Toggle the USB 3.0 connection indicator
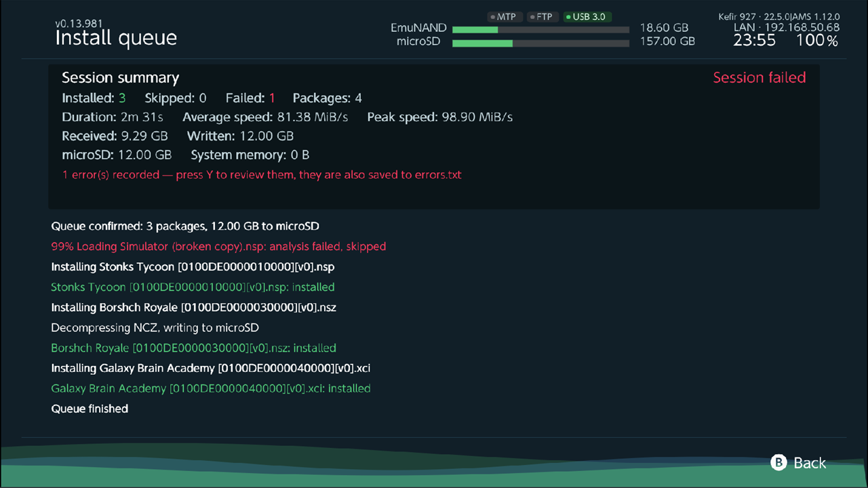Image resolution: width=868 pixels, height=488 pixels. [587, 16]
